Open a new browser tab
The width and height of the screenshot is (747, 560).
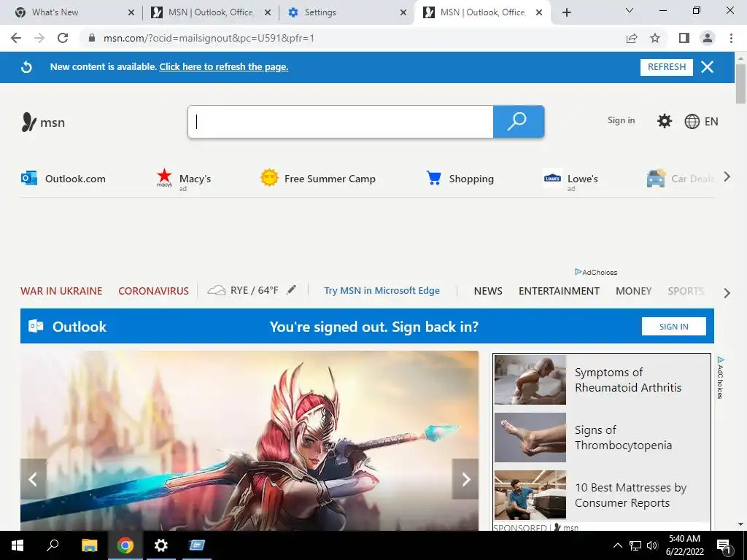pos(566,12)
